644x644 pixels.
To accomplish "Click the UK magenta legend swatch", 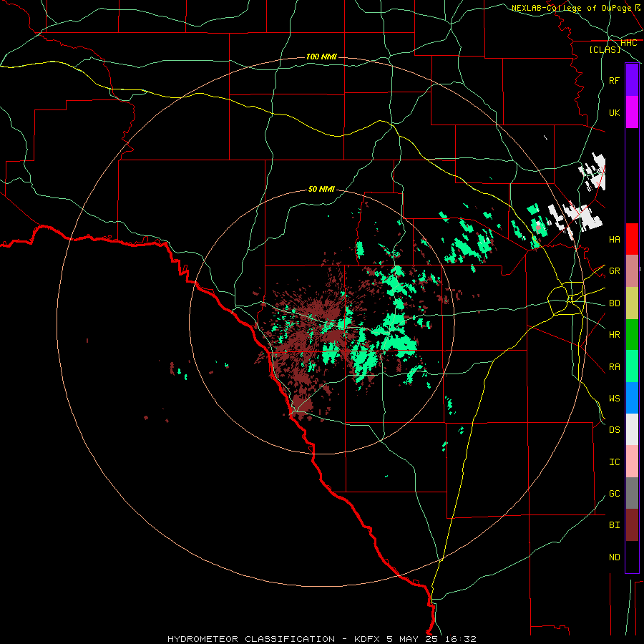I will [x=632, y=112].
